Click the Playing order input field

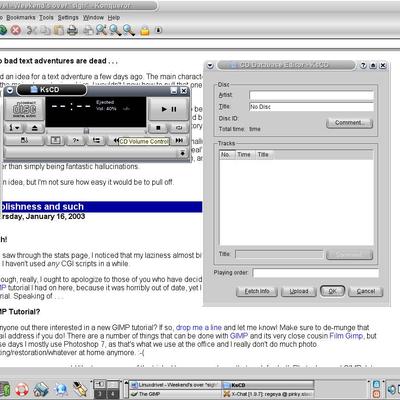coord(315,273)
